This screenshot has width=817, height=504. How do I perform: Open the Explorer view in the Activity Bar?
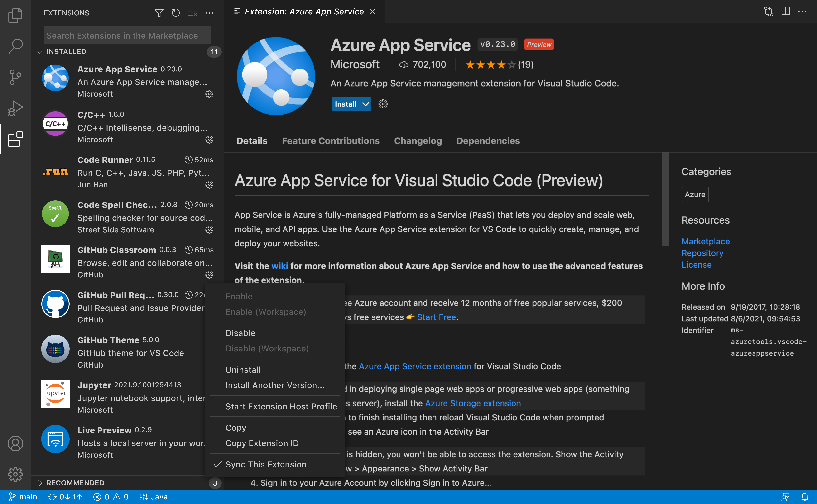[x=15, y=15]
